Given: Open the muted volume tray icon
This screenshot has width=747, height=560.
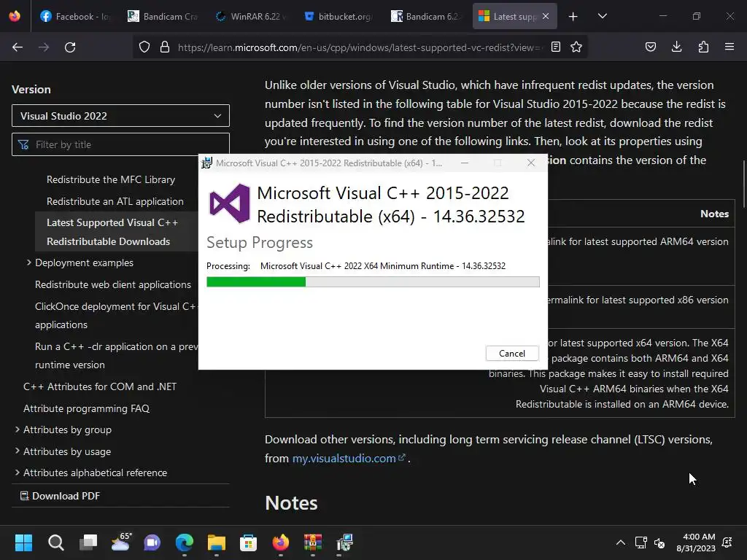Looking at the screenshot, I should [659, 542].
